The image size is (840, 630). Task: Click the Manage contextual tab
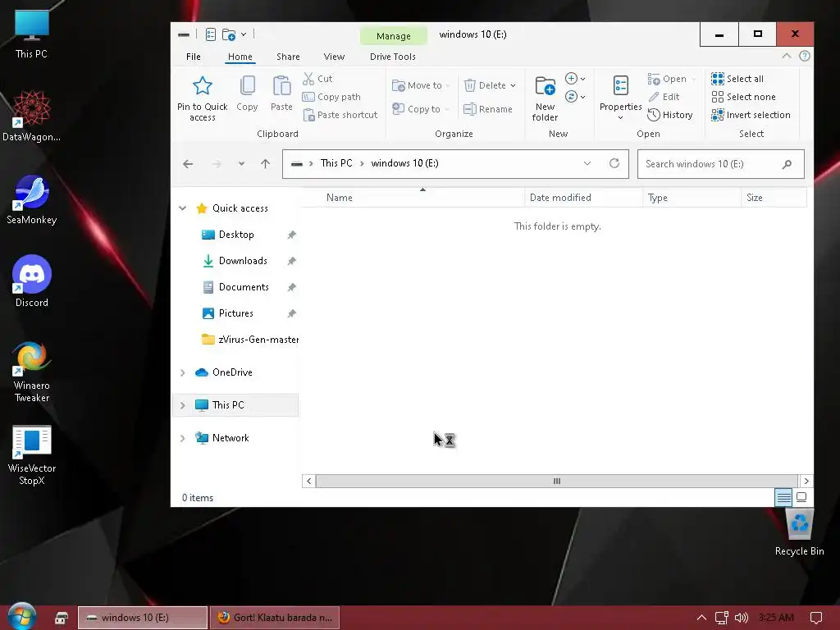tap(393, 36)
